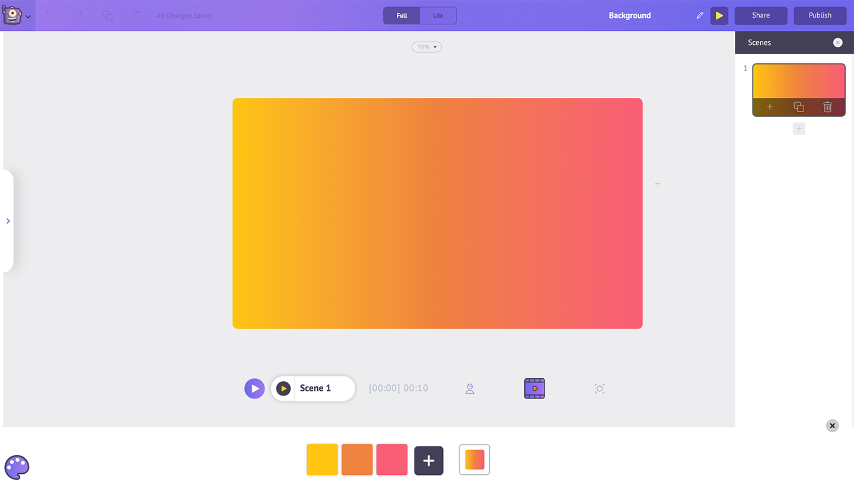The width and height of the screenshot is (854, 504).
Task: Close the Scenes panel
Action: [837, 43]
